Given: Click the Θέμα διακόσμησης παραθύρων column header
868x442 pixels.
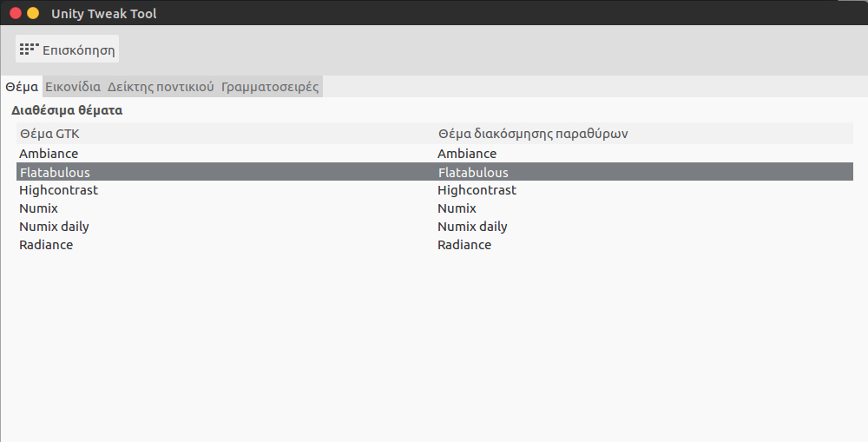Looking at the screenshot, I should coord(533,134).
